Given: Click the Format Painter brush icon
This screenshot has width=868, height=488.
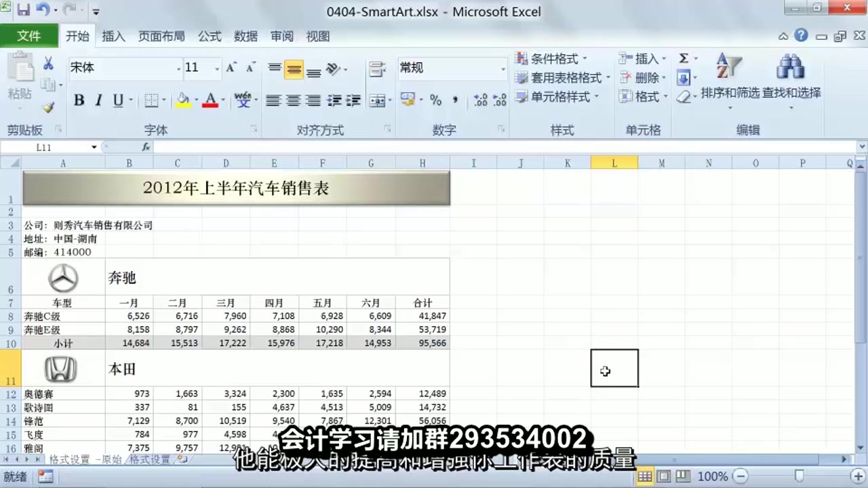Looking at the screenshot, I should pos(48,107).
